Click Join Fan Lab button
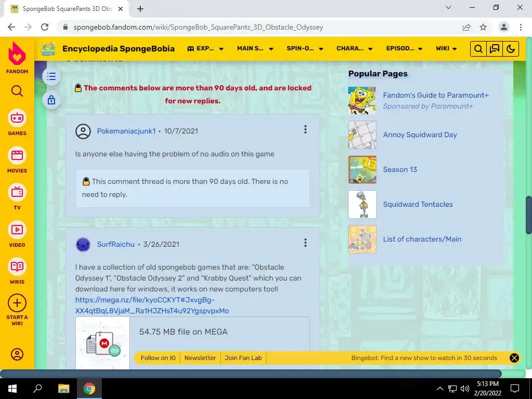 click(x=243, y=358)
